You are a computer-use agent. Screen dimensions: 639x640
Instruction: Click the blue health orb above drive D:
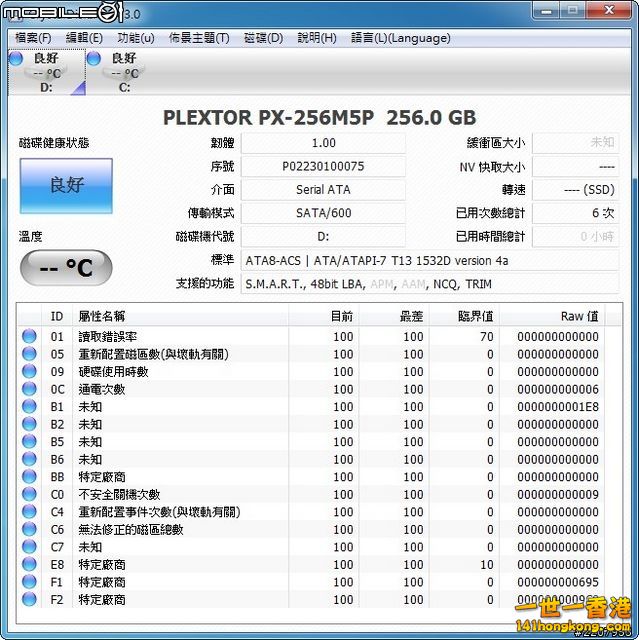15,59
